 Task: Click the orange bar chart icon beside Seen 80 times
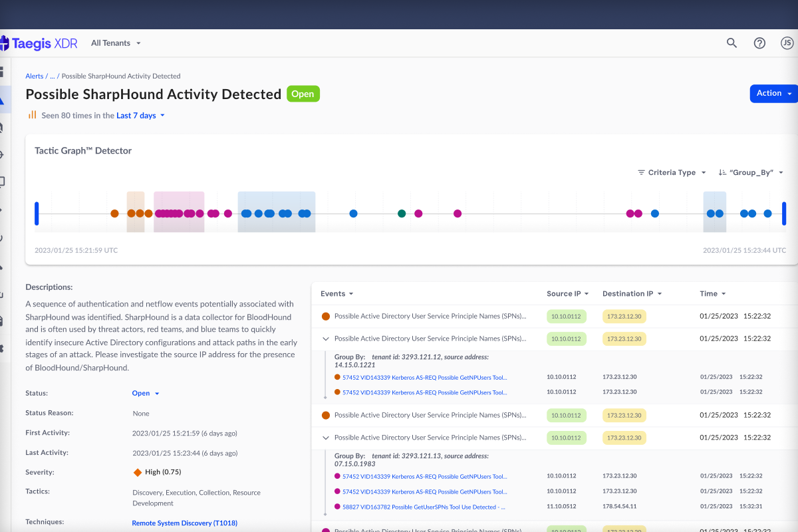click(32, 115)
